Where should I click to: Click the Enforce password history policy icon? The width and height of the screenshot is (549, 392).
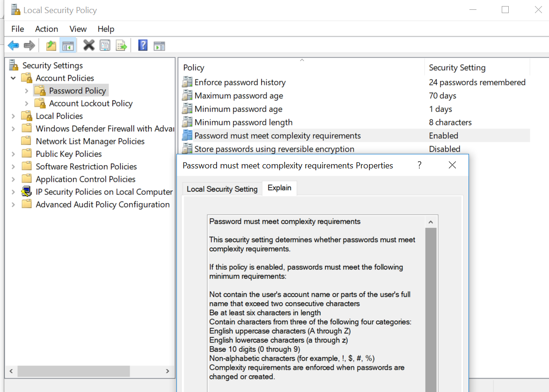point(187,82)
